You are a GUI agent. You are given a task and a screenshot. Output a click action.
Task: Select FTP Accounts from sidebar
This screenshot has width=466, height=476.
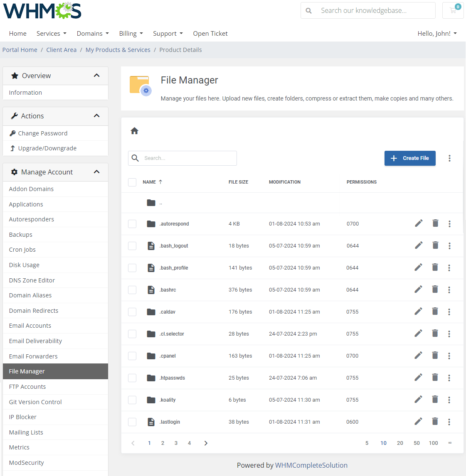click(x=27, y=387)
